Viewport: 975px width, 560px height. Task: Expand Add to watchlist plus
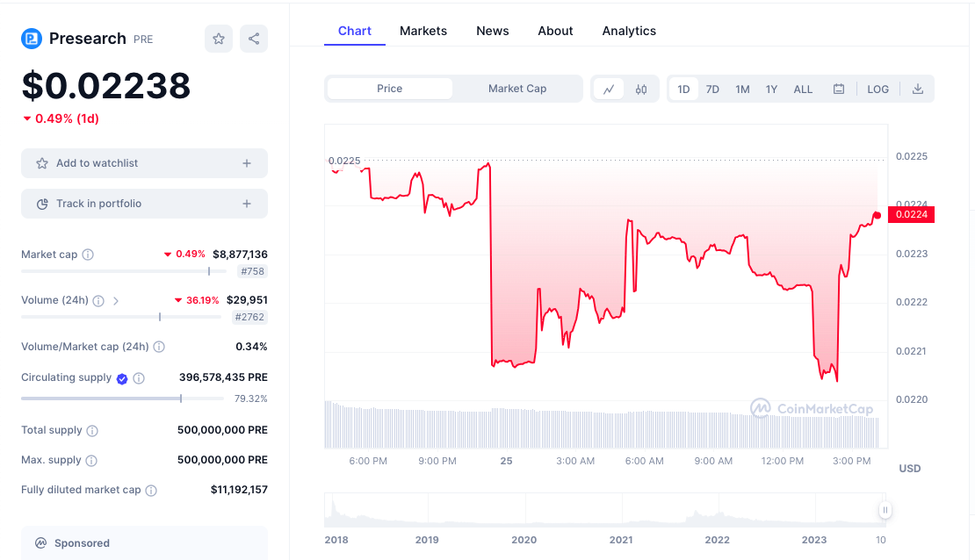247,163
